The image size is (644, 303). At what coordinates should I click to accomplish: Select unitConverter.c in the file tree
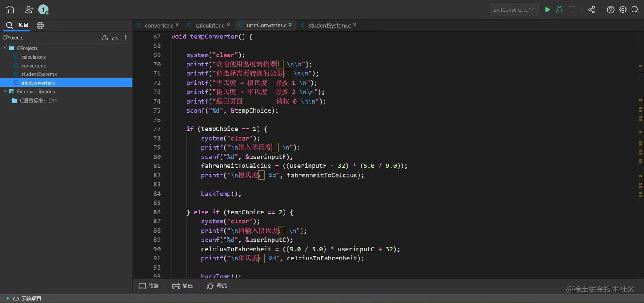click(66, 83)
